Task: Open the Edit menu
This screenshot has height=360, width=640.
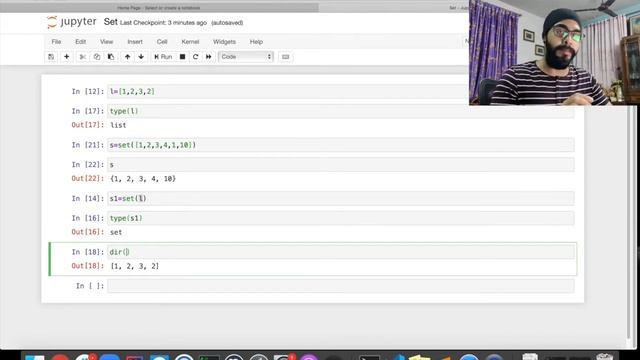Action: click(x=80, y=42)
